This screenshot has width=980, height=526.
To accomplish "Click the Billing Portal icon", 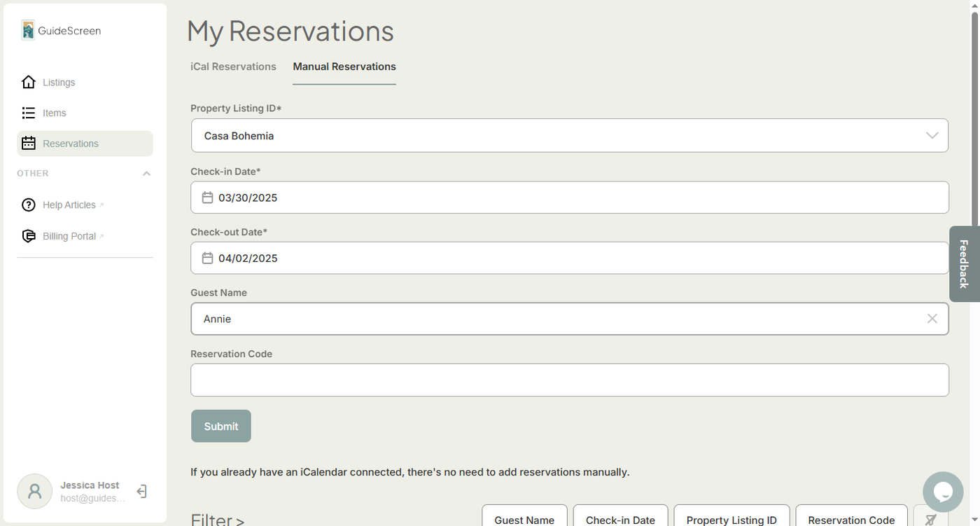I will click(x=28, y=236).
